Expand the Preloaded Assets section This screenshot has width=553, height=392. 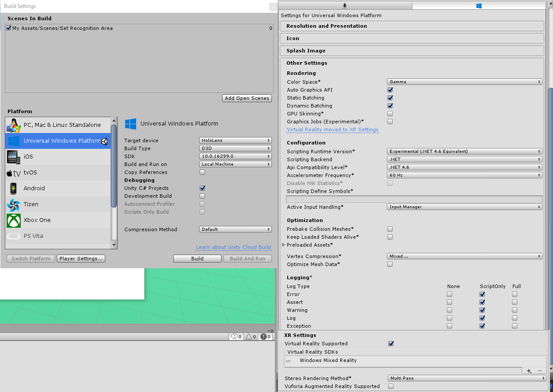[x=284, y=245]
